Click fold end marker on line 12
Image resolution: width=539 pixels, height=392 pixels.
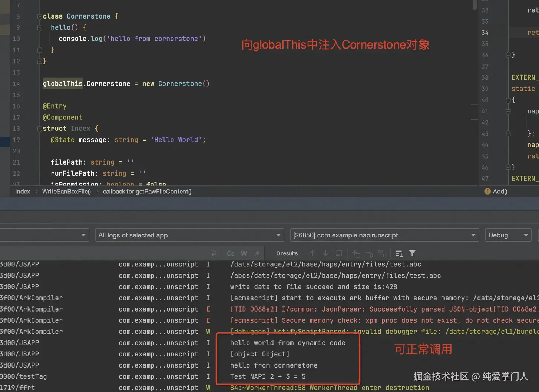(x=40, y=61)
